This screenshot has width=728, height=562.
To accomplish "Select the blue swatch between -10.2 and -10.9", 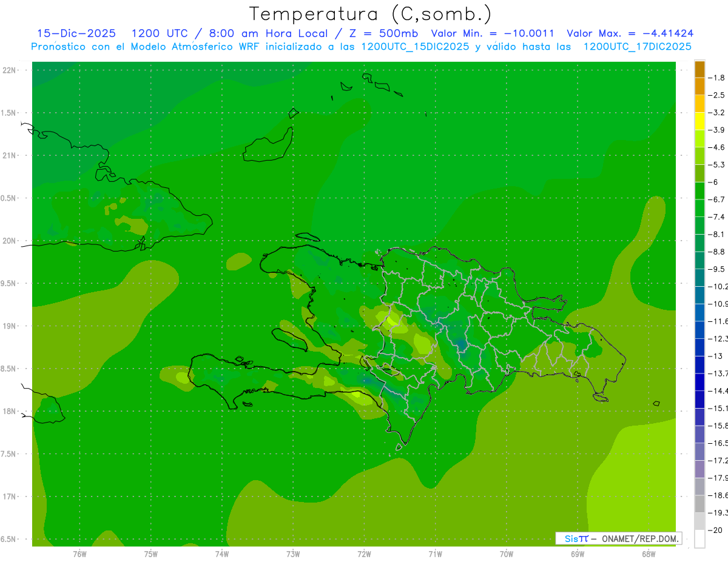I will point(699,295).
